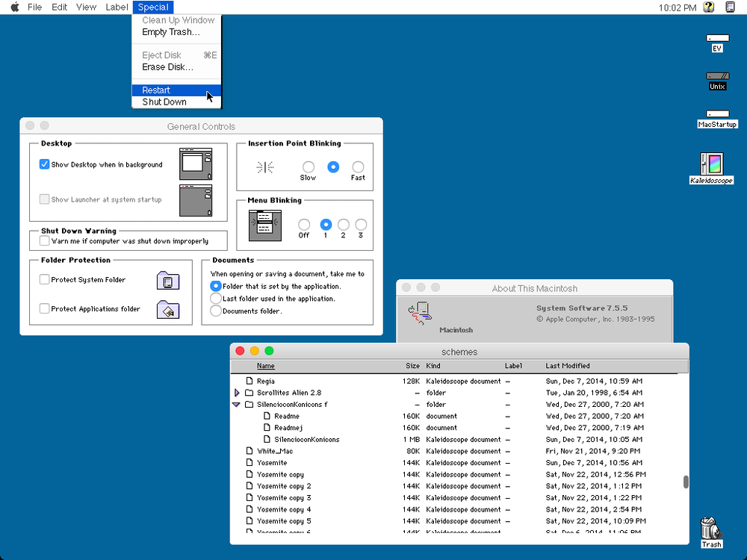
Task: Click the Show Desktop preview thumbnail
Action: pos(196,164)
